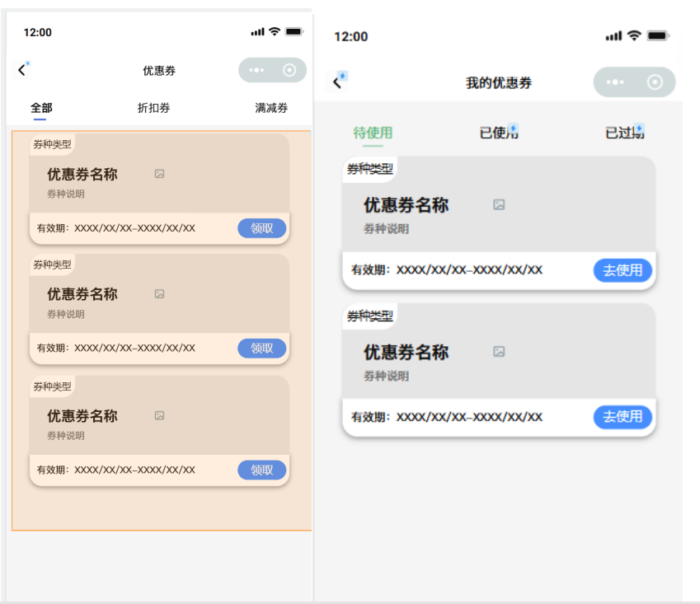
Task: Click 优惠券名称 title in second 我的优惠券 card
Action: [406, 353]
